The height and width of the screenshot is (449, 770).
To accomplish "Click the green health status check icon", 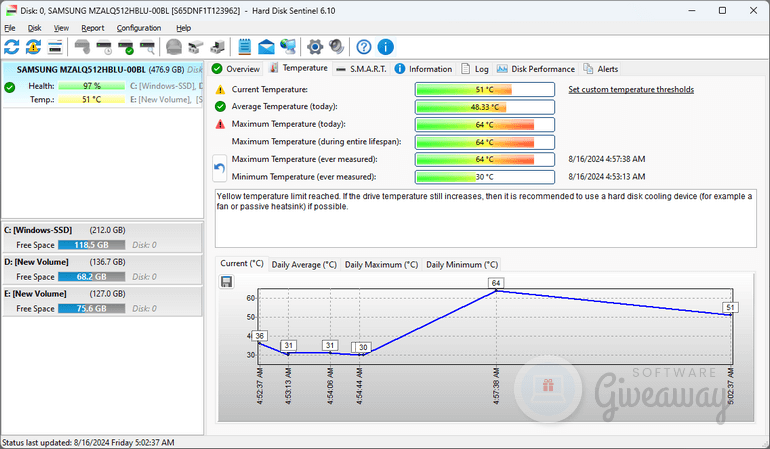I will (9, 88).
